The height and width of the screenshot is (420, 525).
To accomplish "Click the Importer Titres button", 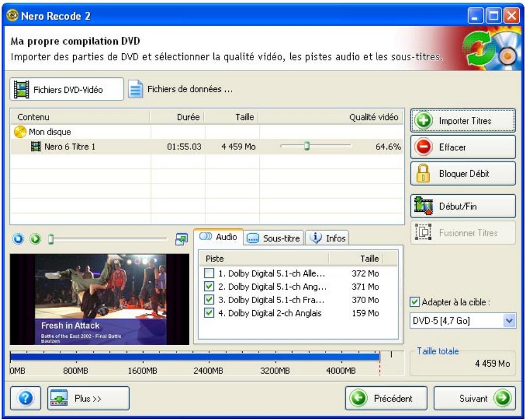I will click(463, 120).
